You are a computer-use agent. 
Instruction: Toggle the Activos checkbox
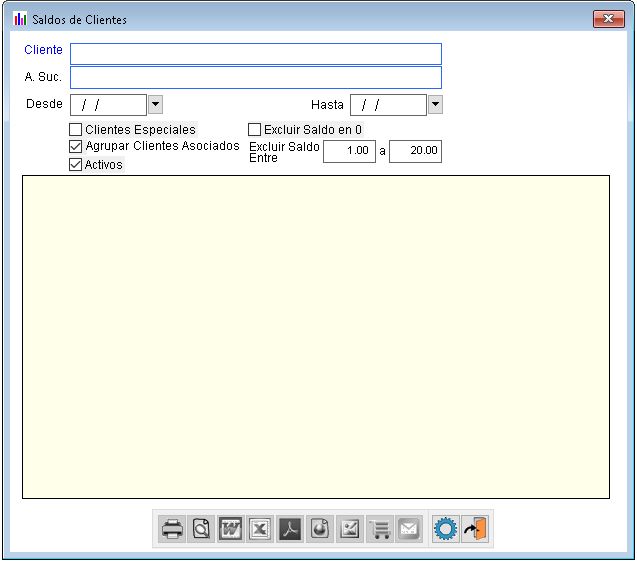pyautogui.click(x=76, y=165)
